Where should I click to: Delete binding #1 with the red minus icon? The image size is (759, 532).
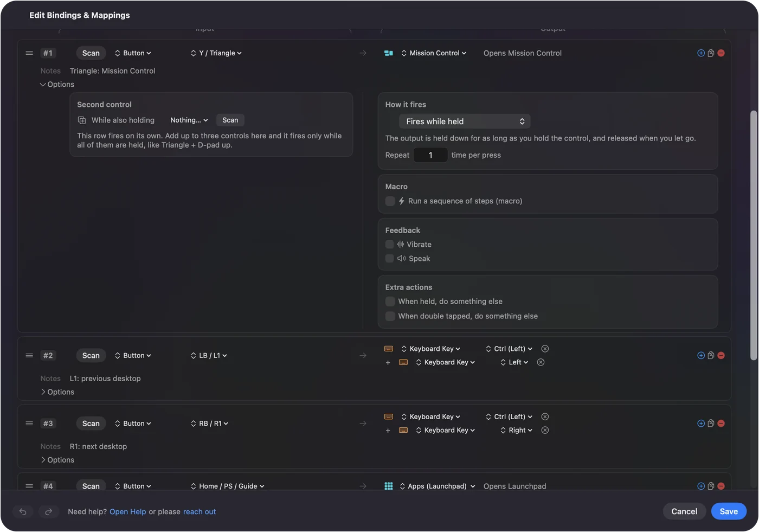coord(721,53)
